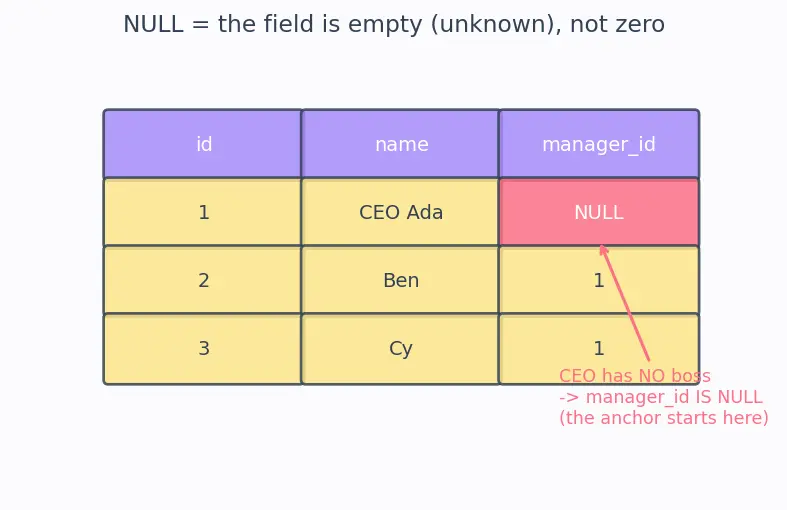The height and width of the screenshot is (510, 787).
Task: Click the id cell containing 2
Action: tap(203, 280)
